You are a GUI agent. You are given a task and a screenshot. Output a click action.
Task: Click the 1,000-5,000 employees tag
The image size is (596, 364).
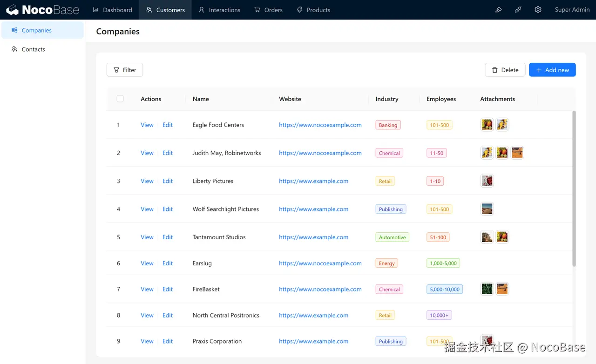(x=443, y=263)
